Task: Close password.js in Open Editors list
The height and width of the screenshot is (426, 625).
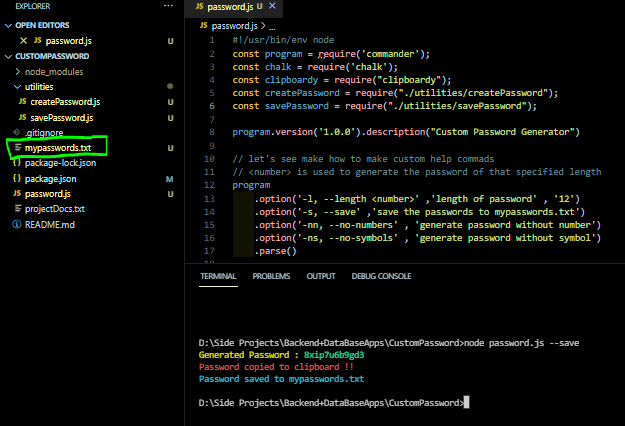Action: (x=24, y=41)
